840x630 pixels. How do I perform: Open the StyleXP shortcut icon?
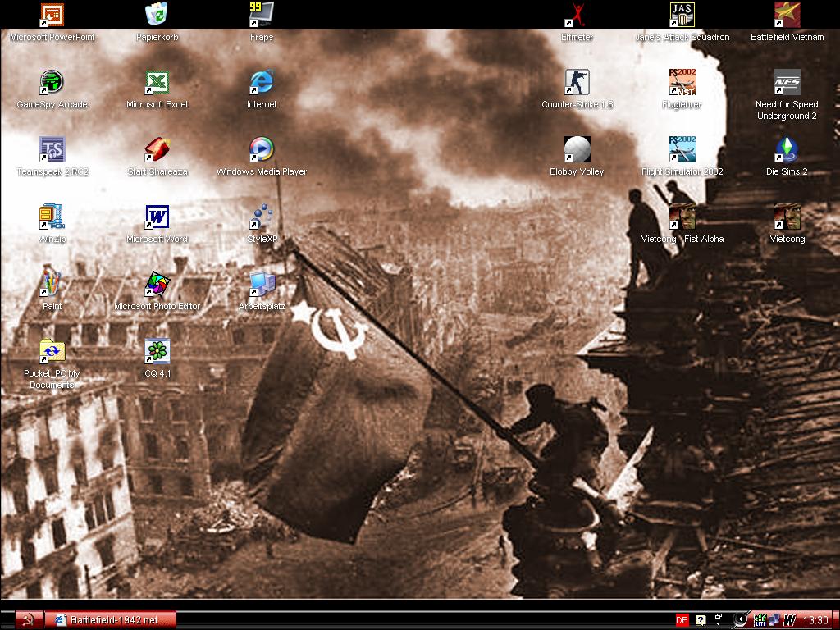tap(262, 217)
